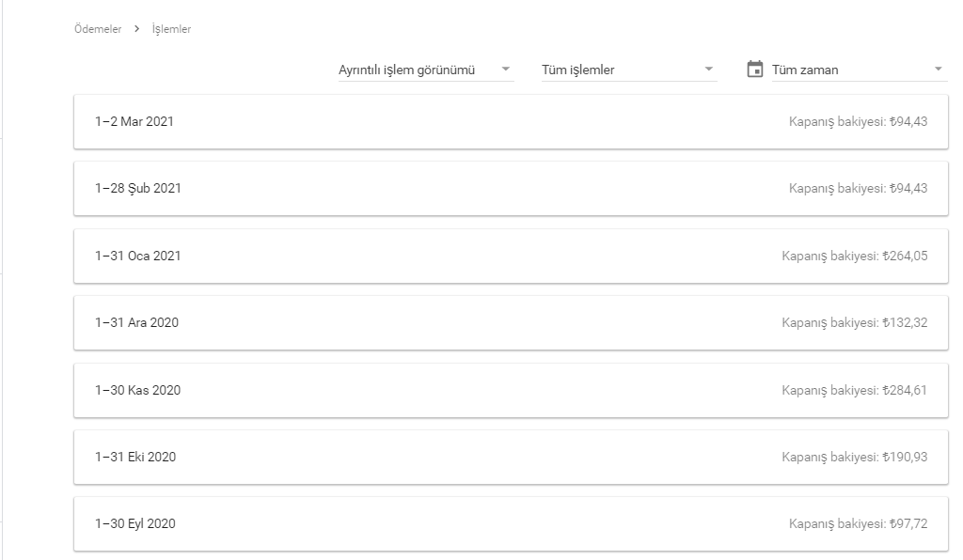Expand the 1–31 Oca 2021 transactions row
The image size is (963, 560).
click(511, 256)
